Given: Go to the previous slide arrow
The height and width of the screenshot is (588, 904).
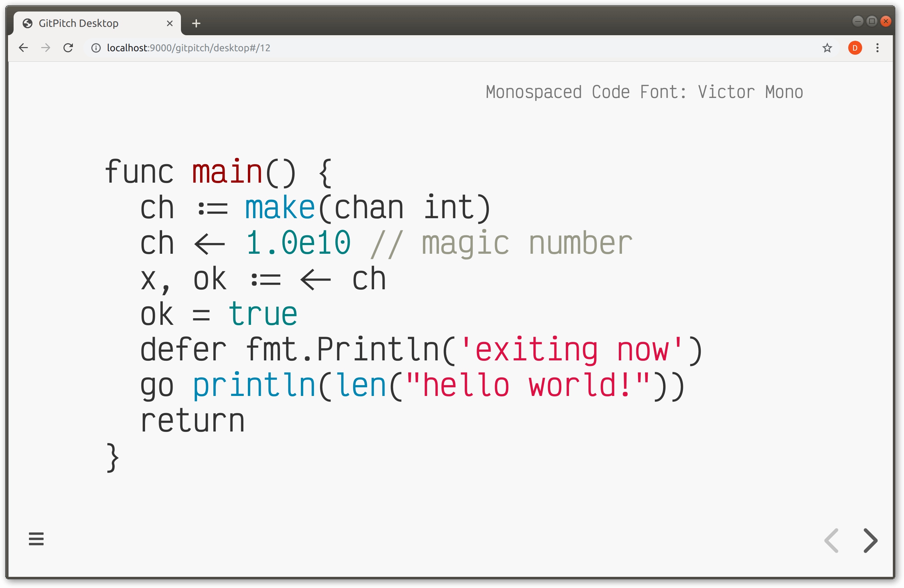Looking at the screenshot, I should pyautogui.click(x=831, y=540).
